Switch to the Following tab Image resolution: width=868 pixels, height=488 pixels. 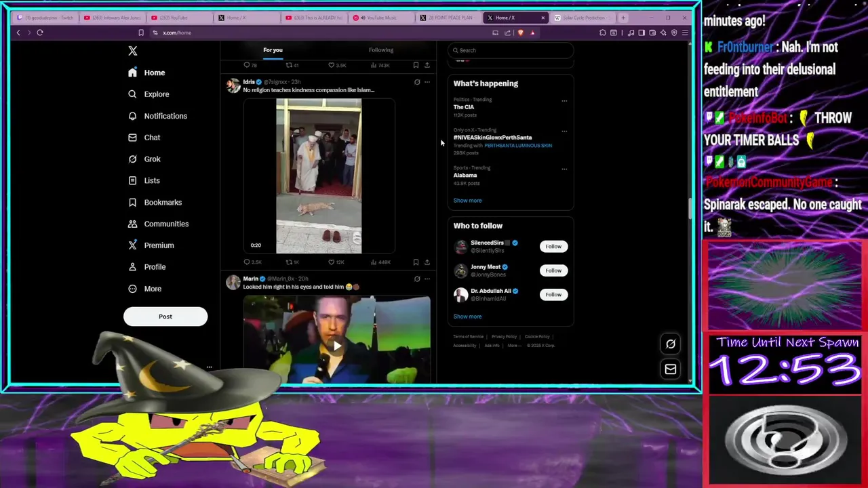(x=381, y=50)
